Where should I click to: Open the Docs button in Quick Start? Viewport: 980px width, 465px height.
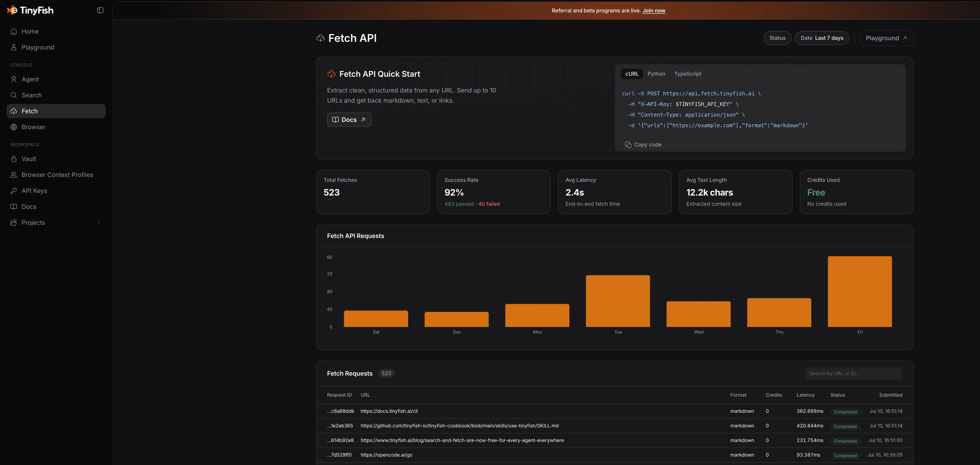(x=349, y=120)
